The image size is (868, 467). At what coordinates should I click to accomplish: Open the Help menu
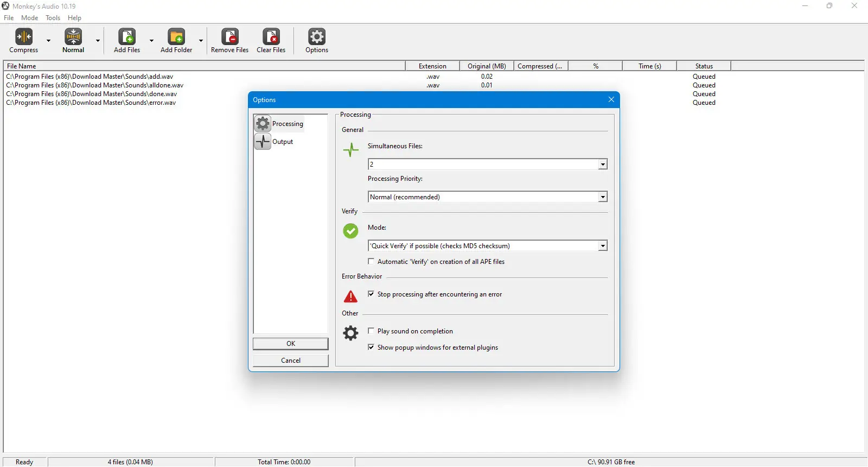[74, 18]
